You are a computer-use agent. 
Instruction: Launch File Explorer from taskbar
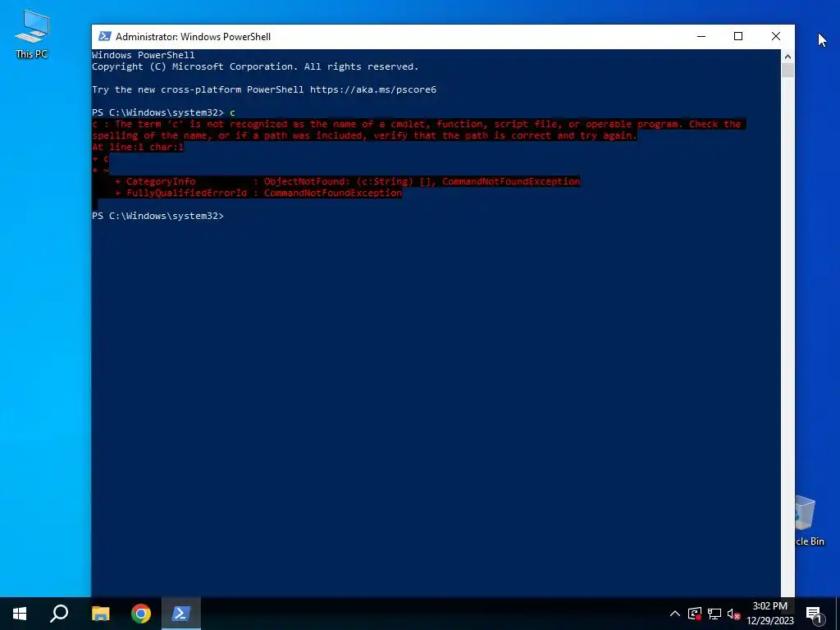[100, 614]
